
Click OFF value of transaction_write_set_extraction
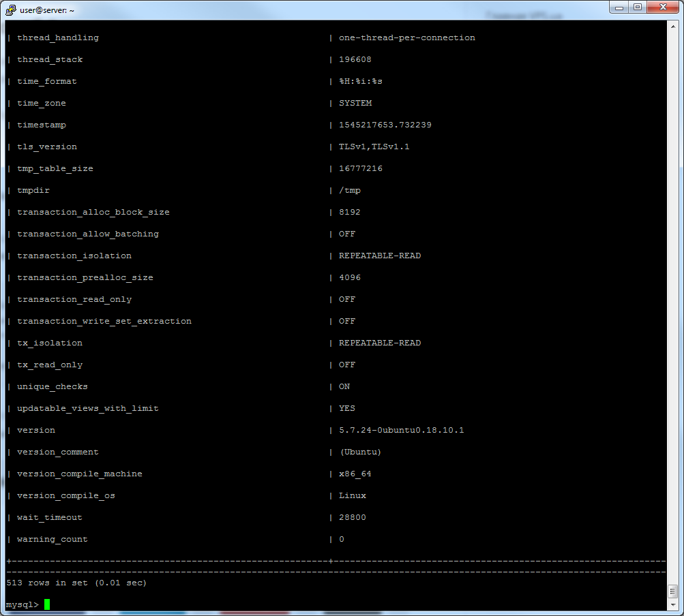(x=347, y=322)
